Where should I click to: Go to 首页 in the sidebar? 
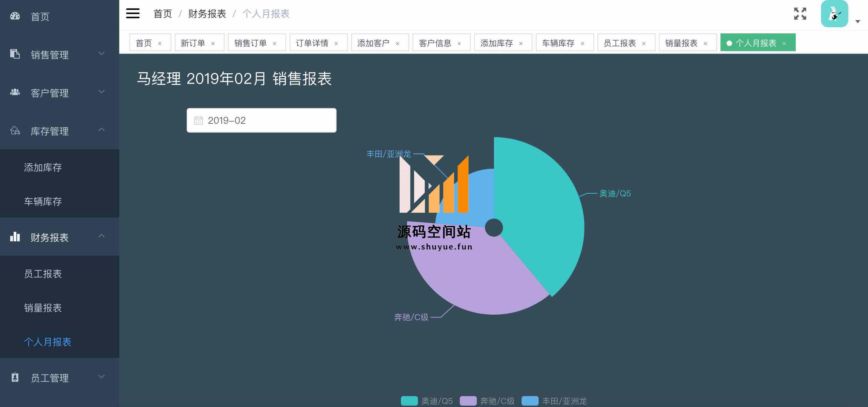pos(60,16)
